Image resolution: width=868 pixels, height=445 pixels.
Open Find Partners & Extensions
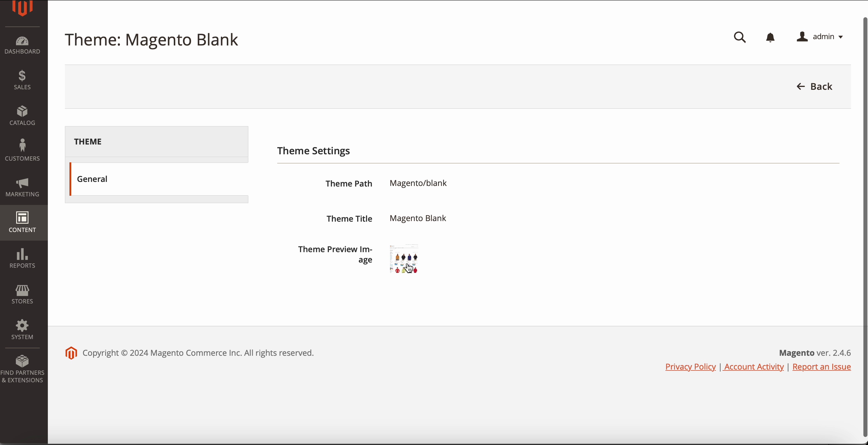[22, 369]
